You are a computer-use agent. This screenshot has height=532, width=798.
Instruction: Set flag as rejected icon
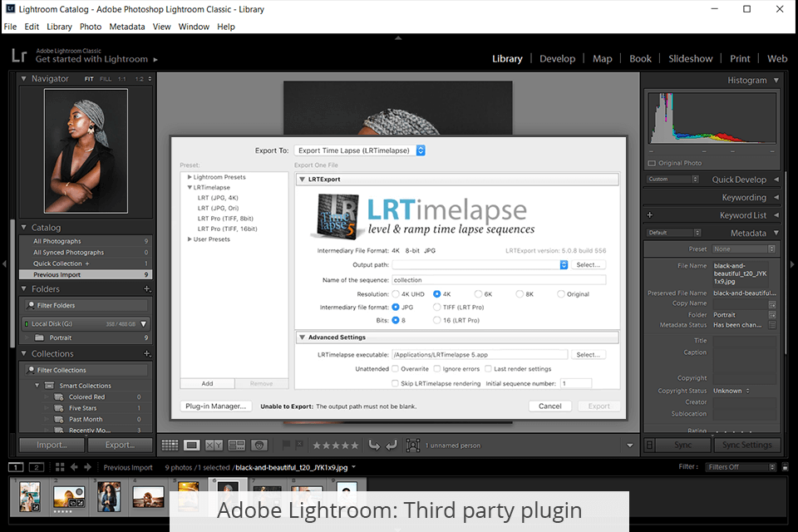[x=300, y=445]
